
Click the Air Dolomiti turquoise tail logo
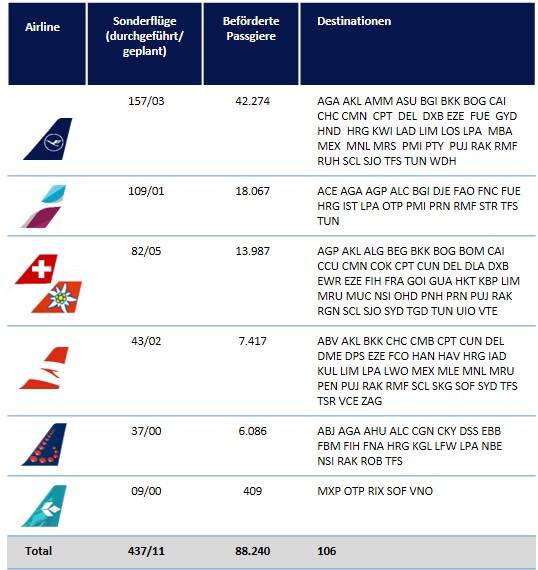point(44,506)
